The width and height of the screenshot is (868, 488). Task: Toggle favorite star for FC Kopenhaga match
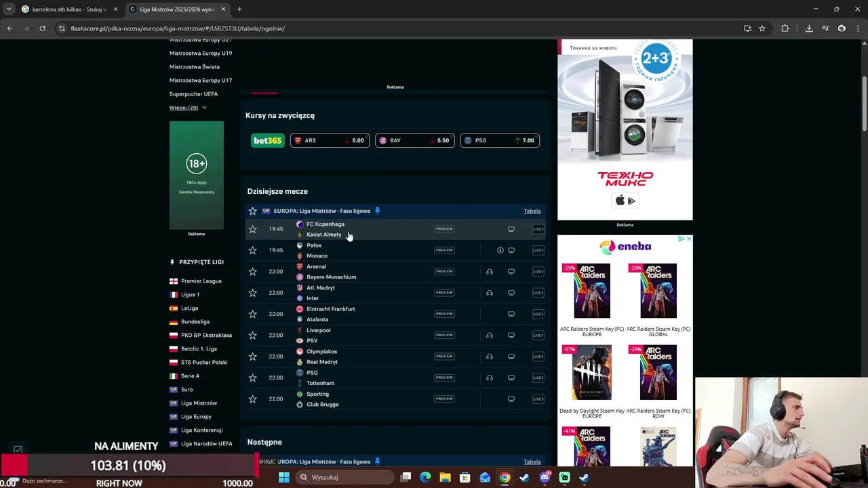[x=252, y=229]
